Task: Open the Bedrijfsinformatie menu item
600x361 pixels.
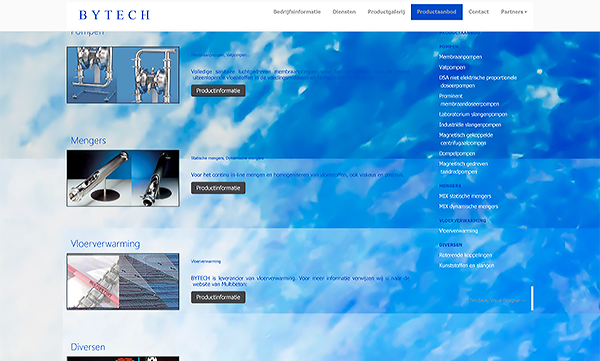Action: [297, 12]
